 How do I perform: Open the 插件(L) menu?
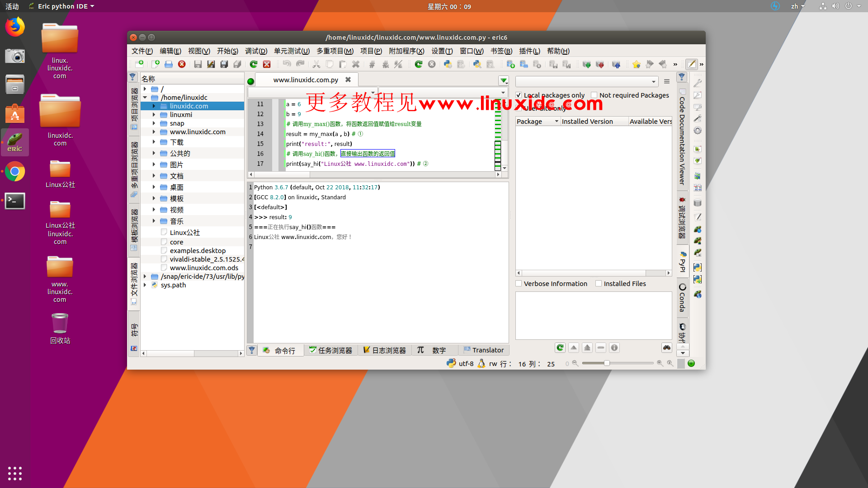click(529, 51)
